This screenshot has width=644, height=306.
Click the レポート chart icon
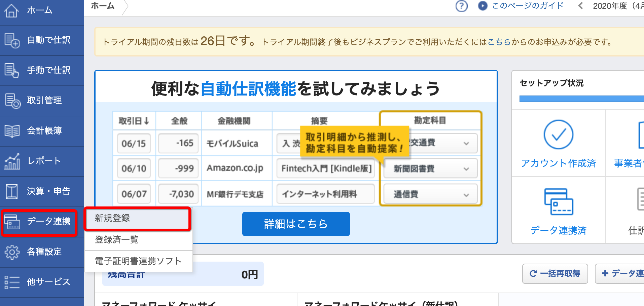[x=12, y=161]
